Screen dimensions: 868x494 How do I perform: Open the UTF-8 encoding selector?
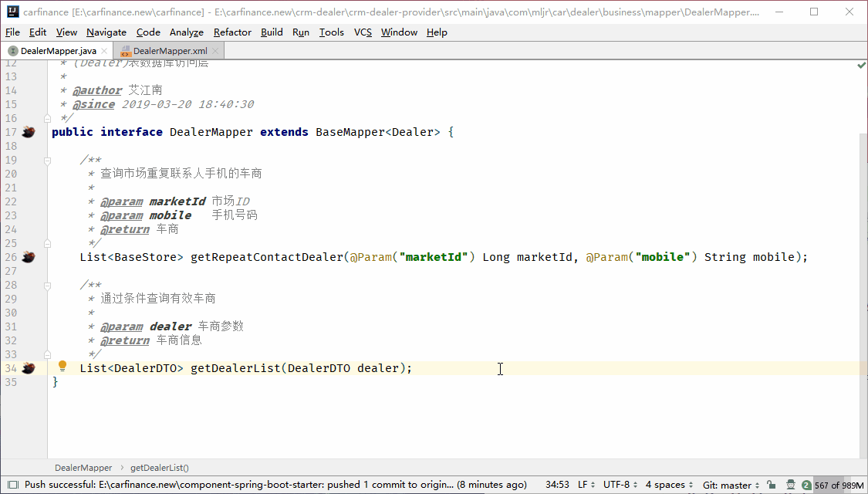620,485
